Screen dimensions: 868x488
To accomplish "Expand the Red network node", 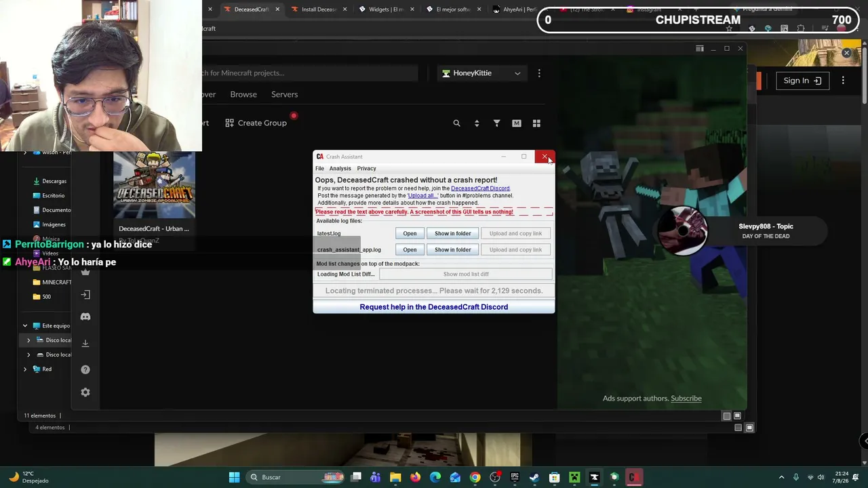I will click(25, 369).
